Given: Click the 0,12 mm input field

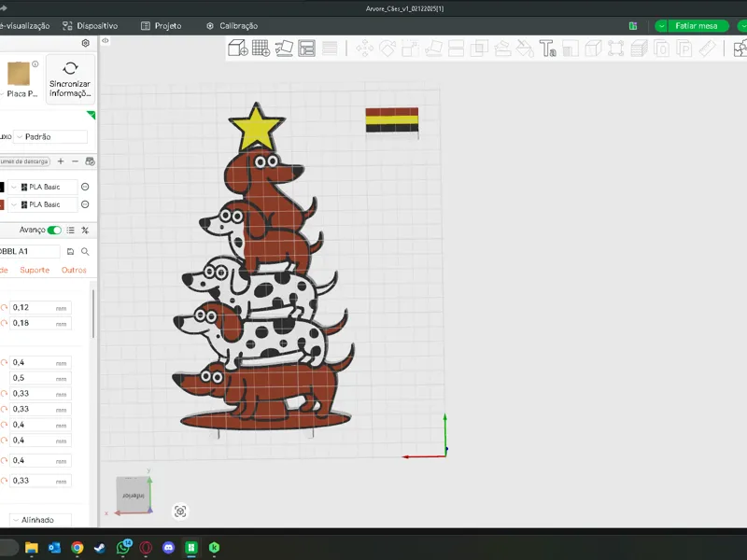Looking at the screenshot, I should [x=40, y=308].
